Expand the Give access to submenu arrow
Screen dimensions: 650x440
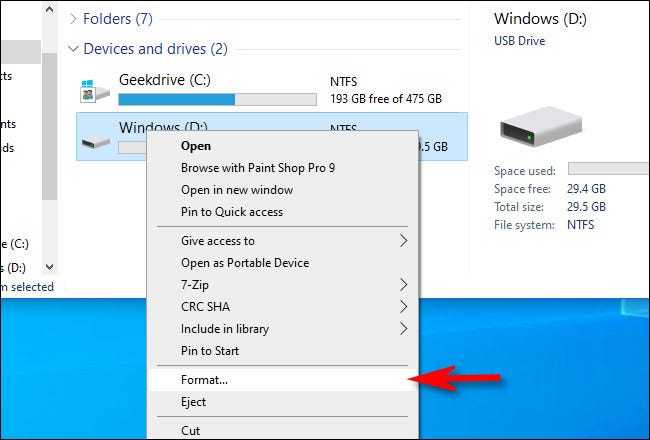[404, 241]
